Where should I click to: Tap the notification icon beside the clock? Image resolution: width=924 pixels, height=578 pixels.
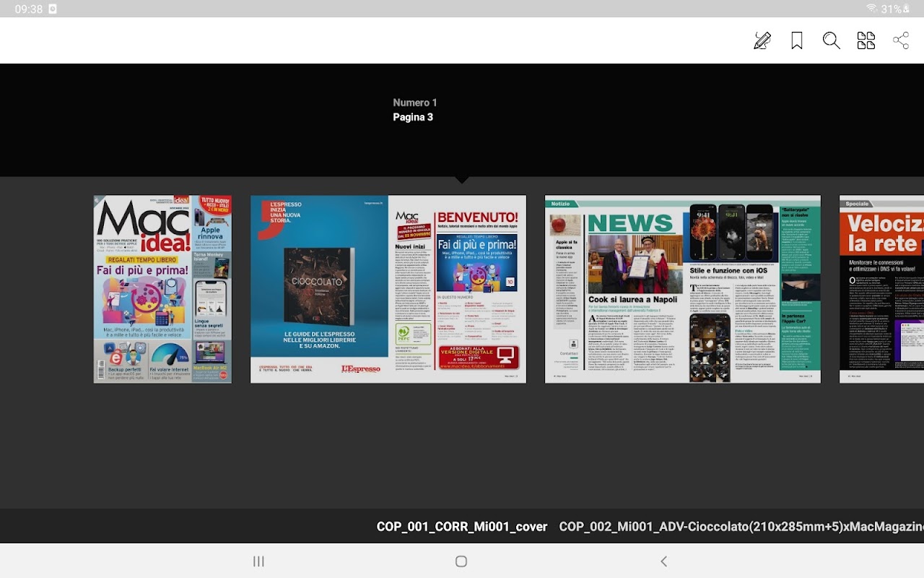tap(53, 9)
